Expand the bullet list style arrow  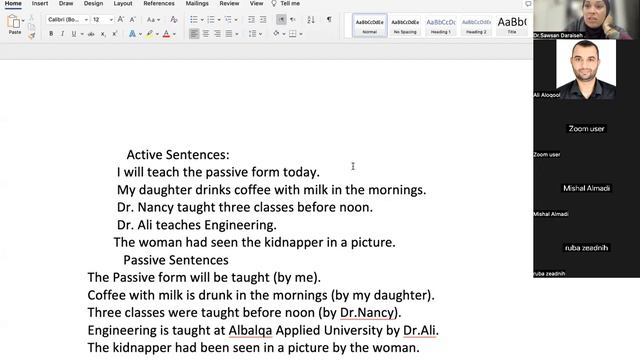point(202,20)
